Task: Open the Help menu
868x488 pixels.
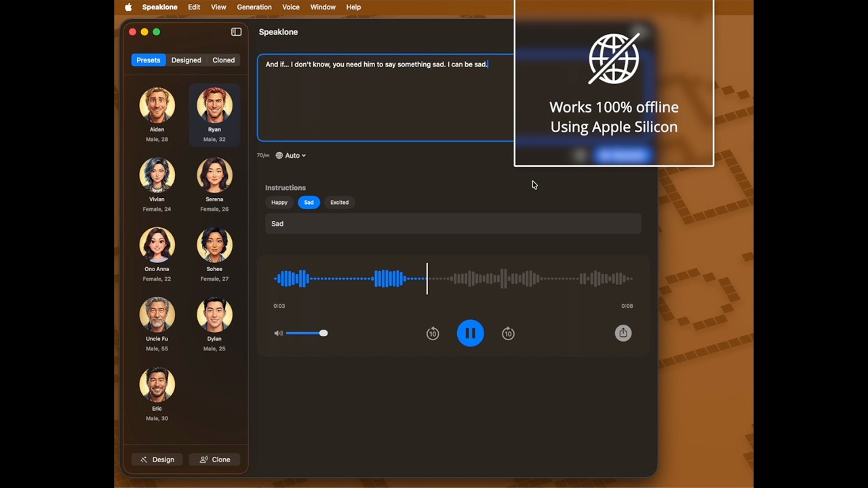Action: [x=353, y=7]
